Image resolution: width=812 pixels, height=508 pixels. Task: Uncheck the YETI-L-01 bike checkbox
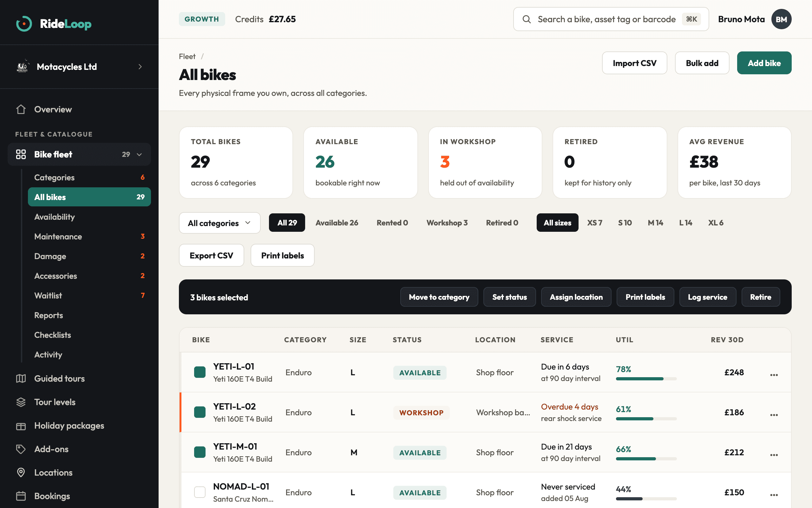[200, 372]
